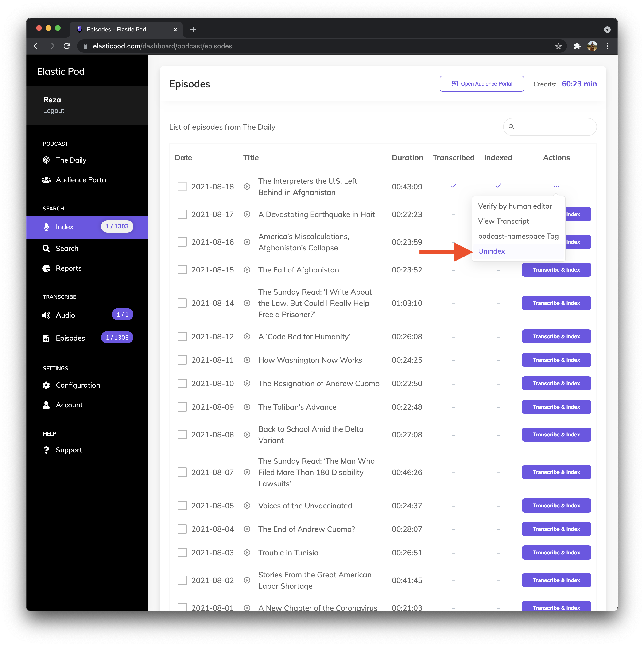The height and width of the screenshot is (646, 644).
Task: Check the 2021-08-10 episode row
Action: coord(182,384)
